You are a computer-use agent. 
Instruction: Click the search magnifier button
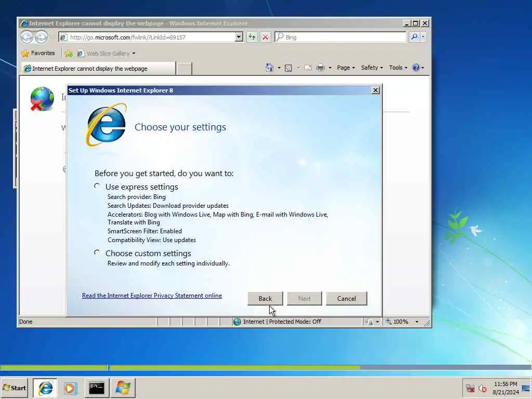pyautogui.click(x=414, y=37)
